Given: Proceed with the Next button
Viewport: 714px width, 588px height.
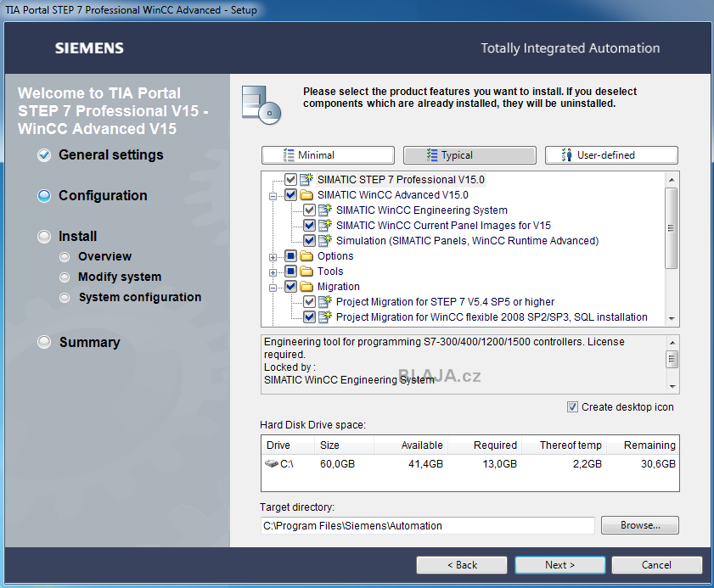Looking at the screenshot, I should (x=559, y=565).
